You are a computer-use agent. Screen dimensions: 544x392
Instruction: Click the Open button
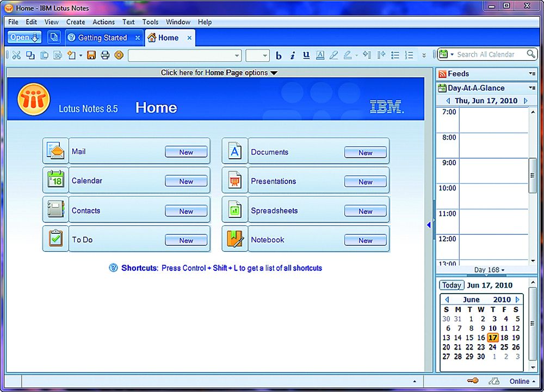click(24, 37)
